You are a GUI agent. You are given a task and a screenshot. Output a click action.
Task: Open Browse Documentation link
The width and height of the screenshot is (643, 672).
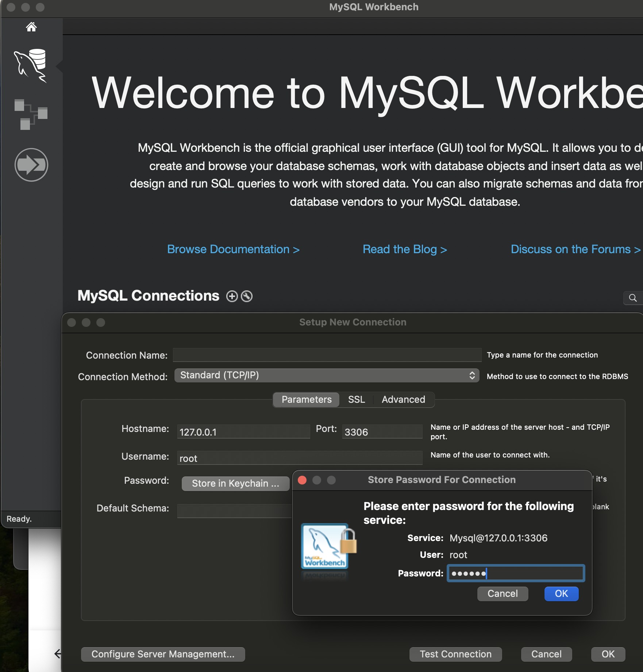coord(233,250)
